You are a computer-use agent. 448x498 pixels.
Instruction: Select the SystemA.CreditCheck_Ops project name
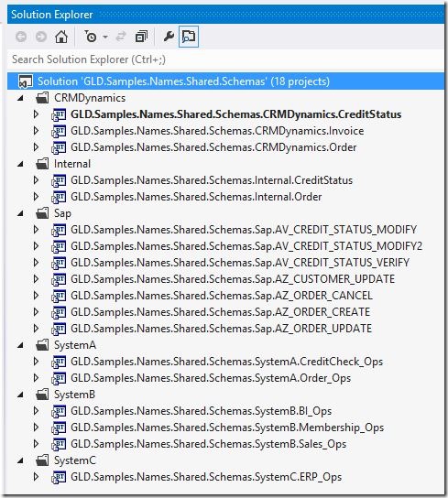coord(226,362)
